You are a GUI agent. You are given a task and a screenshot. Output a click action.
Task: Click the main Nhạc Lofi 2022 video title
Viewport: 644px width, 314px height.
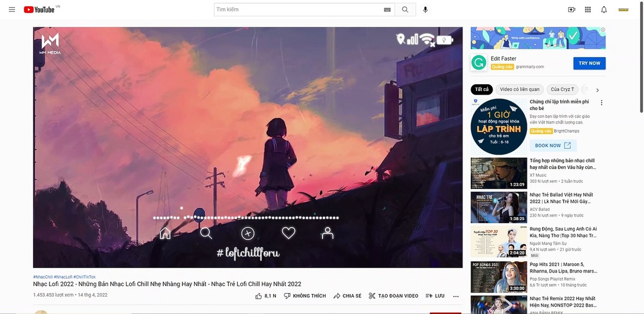click(x=167, y=284)
